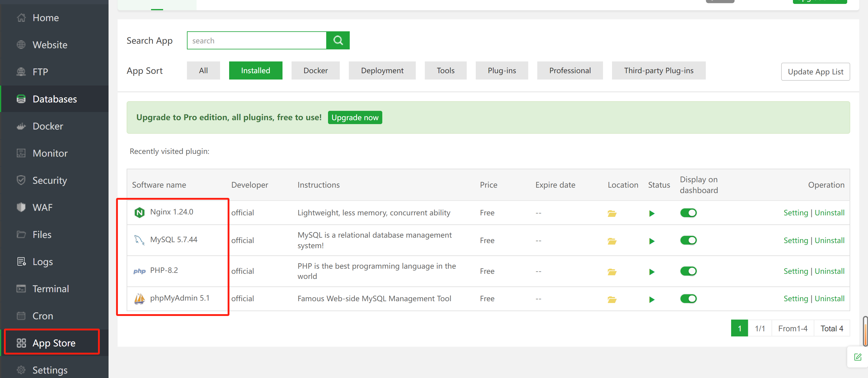Image resolution: width=868 pixels, height=378 pixels.
Task: Click the Upgrade now button
Action: 355,117
